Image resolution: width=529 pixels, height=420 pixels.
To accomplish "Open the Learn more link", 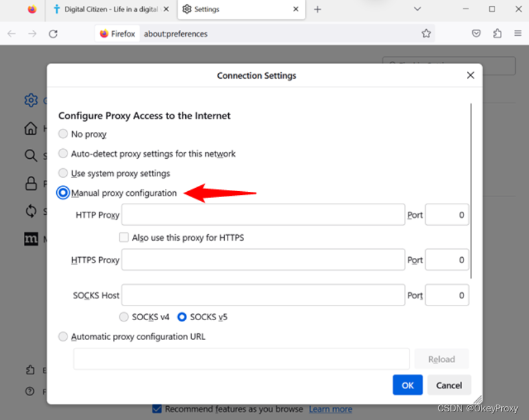I will coord(330,409).
